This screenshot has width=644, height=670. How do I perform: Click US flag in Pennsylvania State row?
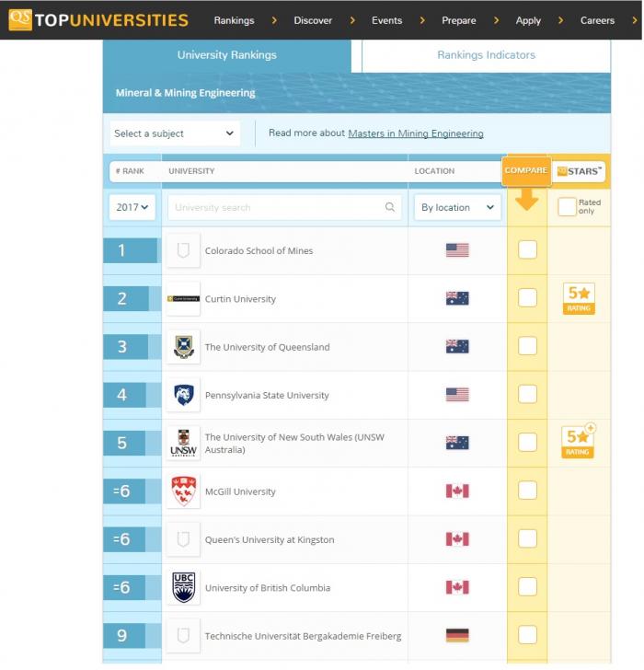click(x=457, y=395)
